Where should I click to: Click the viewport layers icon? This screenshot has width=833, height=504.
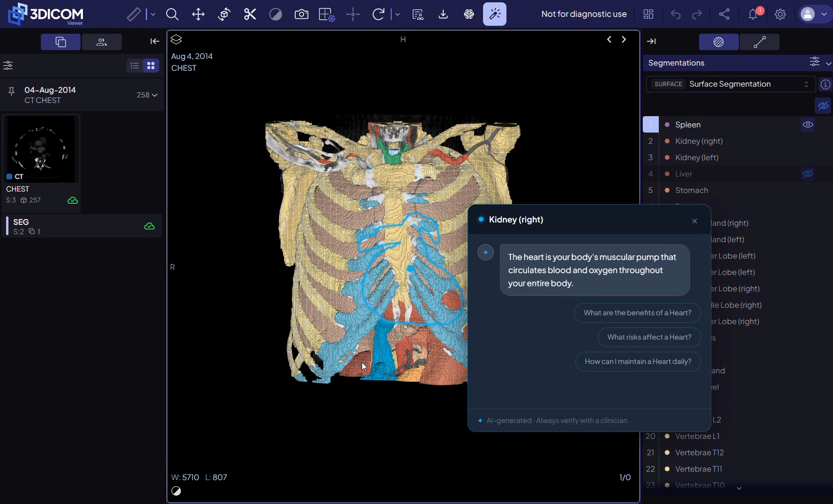pos(176,40)
